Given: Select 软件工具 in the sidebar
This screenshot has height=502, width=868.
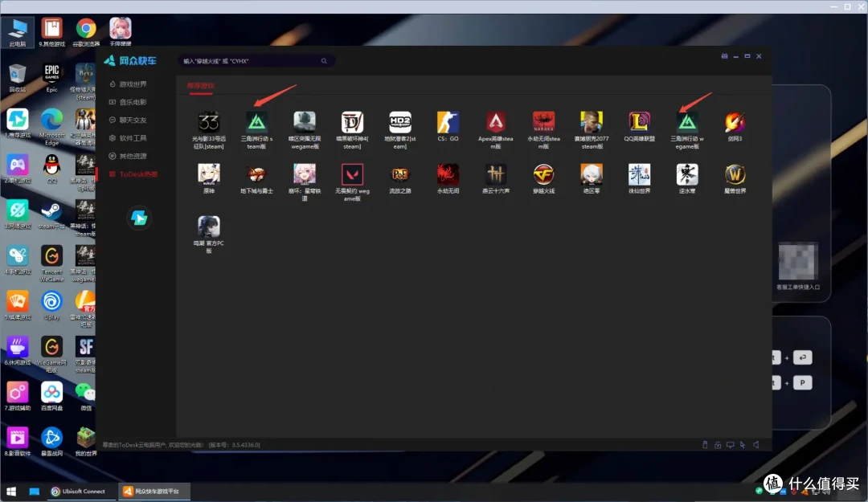Looking at the screenshot, I should (x=128, y=138).
